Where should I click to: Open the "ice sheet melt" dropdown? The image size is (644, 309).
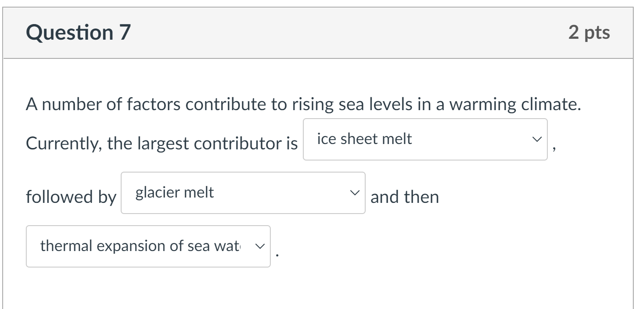click(424, 139)
